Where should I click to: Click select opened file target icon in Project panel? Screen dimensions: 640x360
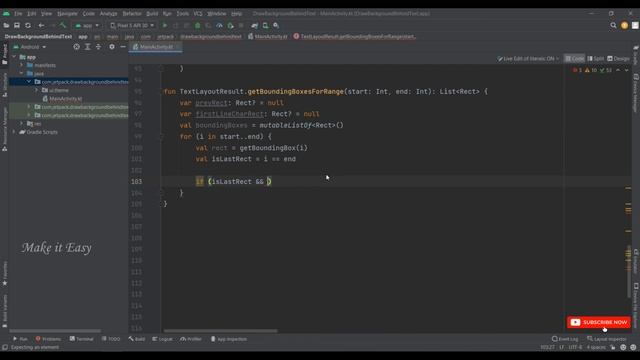[x=76, y=47]
